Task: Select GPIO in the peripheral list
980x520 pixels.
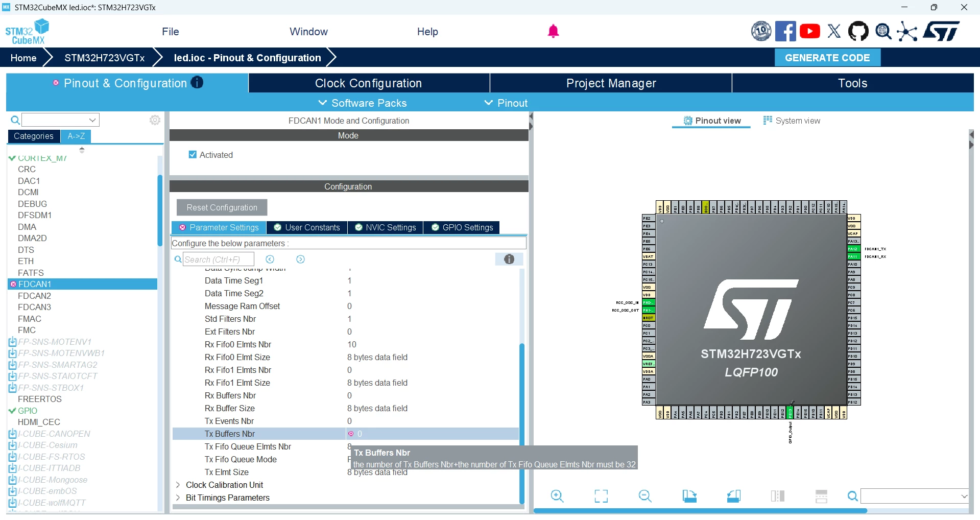Action: [28, 411]
